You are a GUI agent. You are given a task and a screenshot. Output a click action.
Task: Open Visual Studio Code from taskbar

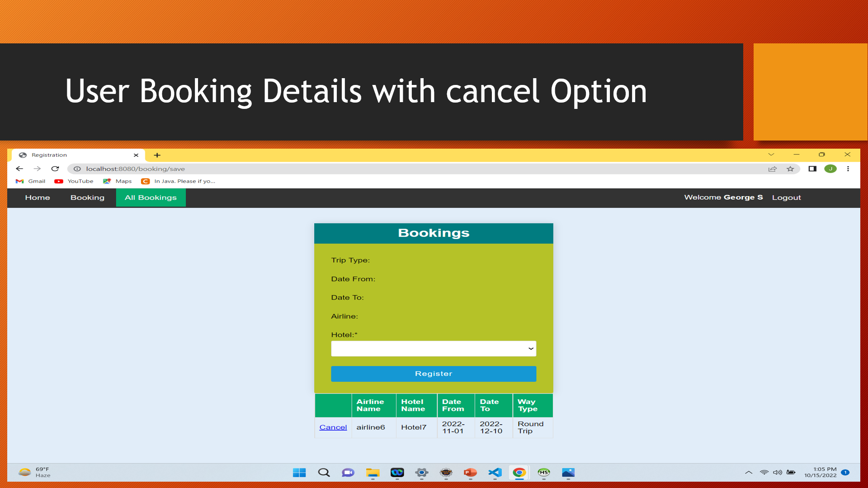[495, 473]
